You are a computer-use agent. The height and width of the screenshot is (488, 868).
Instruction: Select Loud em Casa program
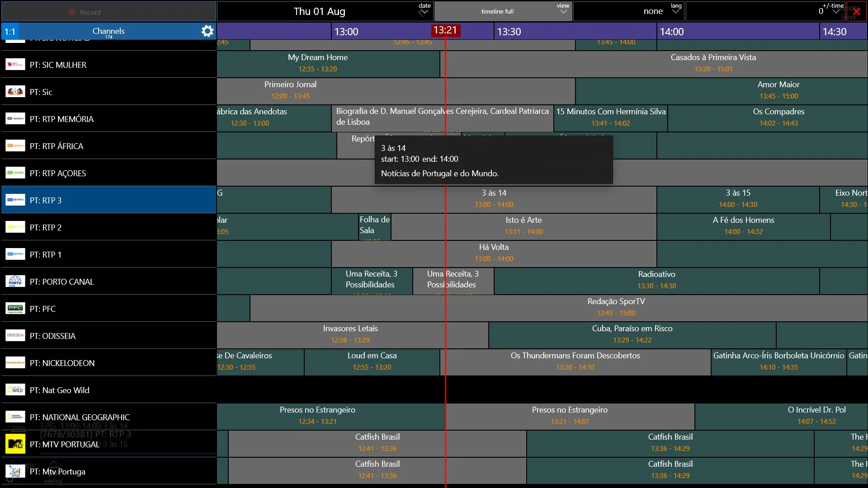[x=372, y=362]
